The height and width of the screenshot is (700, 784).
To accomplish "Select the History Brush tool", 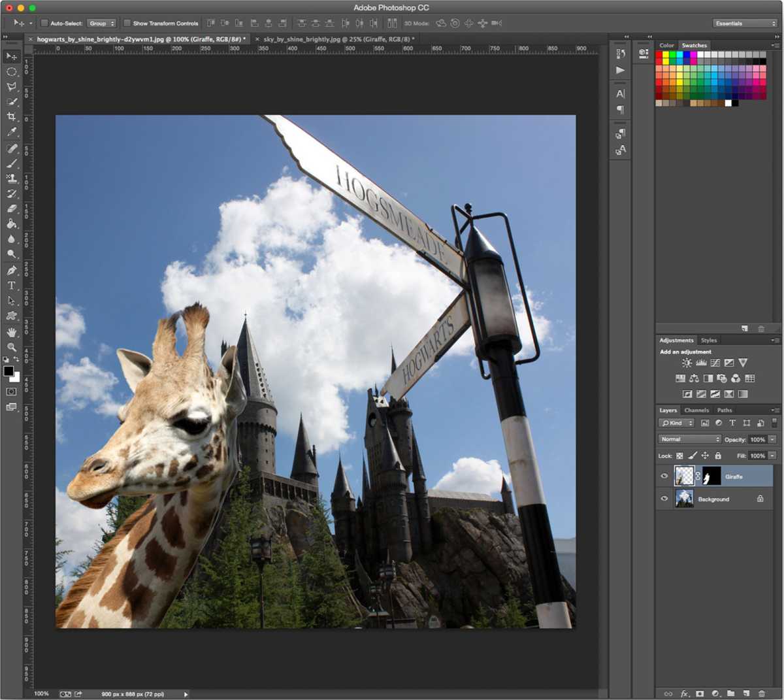I will 12,193.
